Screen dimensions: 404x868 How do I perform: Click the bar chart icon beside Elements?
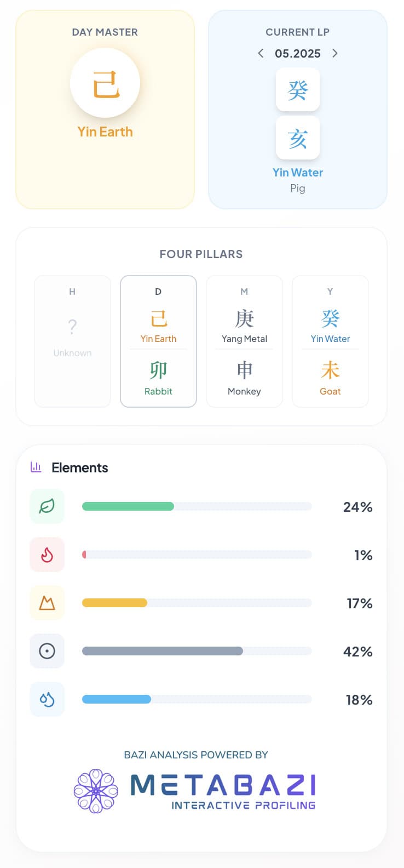36,467
